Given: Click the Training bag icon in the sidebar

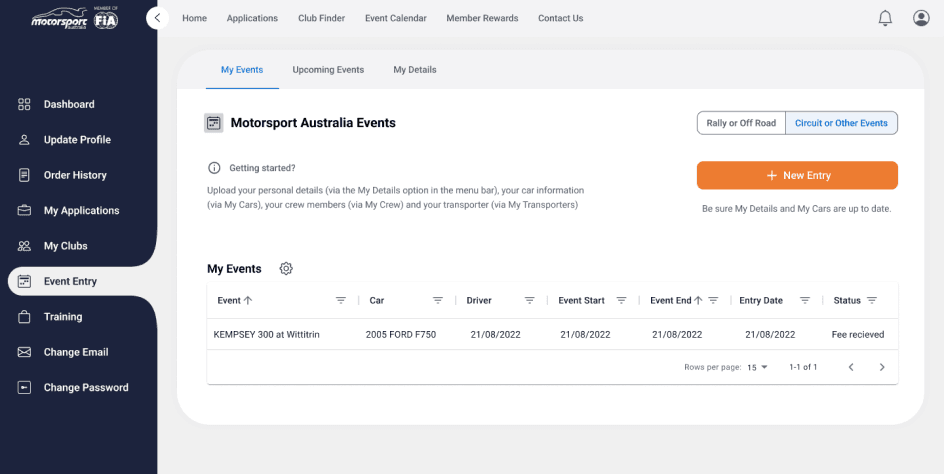Looking at the screenshot, I should (x=24, y=317).
